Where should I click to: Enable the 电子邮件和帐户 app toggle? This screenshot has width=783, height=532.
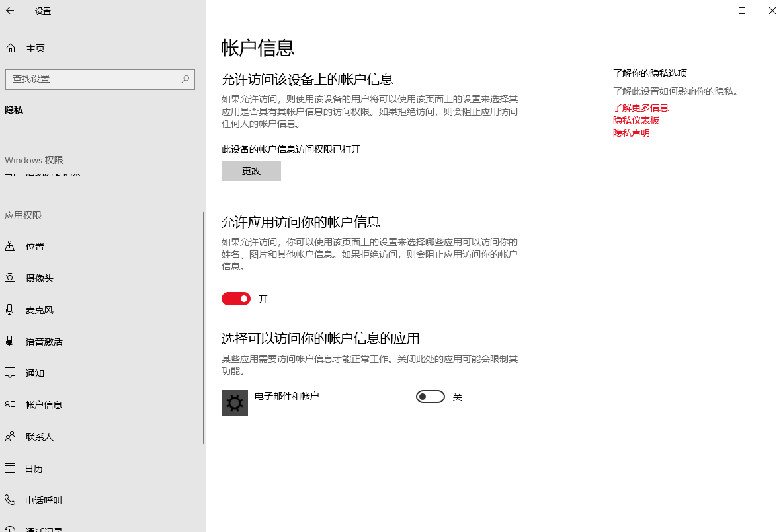coord(430,397)
